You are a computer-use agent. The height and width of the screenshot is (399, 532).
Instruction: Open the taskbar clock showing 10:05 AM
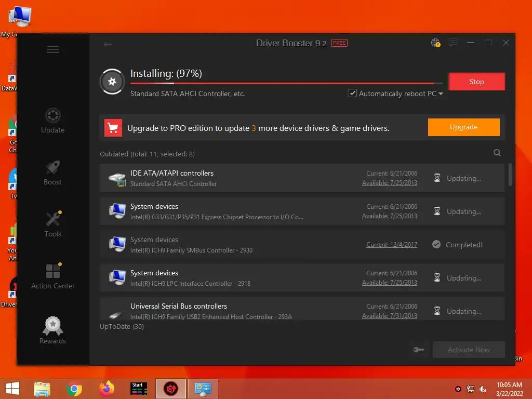point(509,389)
